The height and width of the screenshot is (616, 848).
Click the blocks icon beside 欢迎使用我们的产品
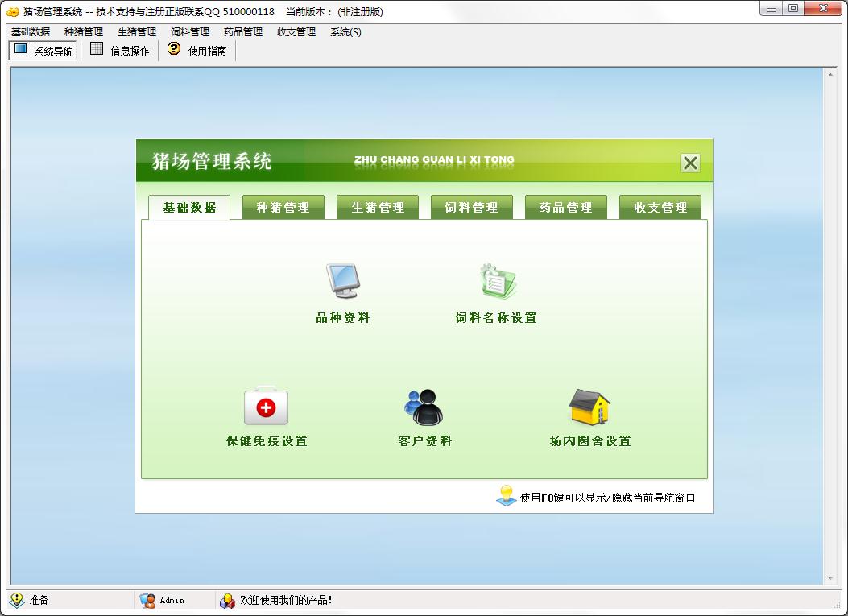coord(227,600)
